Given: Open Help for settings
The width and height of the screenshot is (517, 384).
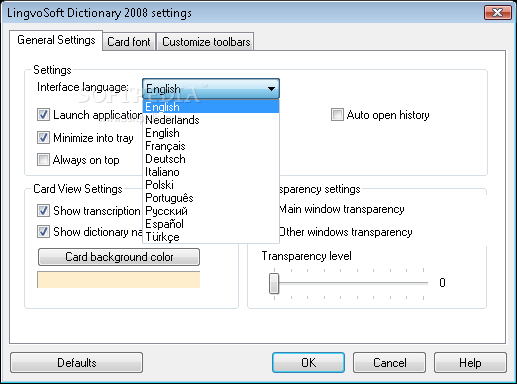Looking at the screenshot, I should 470,363.
